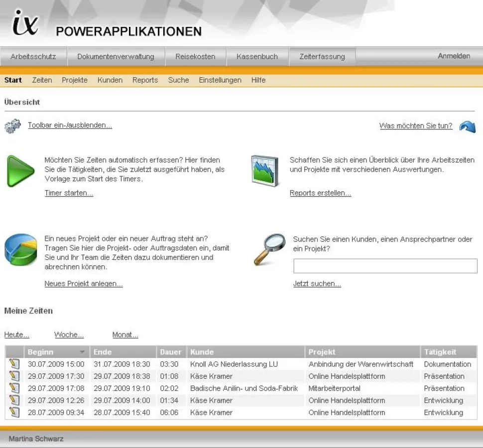
Task: Open the Projekte menu item
Action: tap(75, 80)
